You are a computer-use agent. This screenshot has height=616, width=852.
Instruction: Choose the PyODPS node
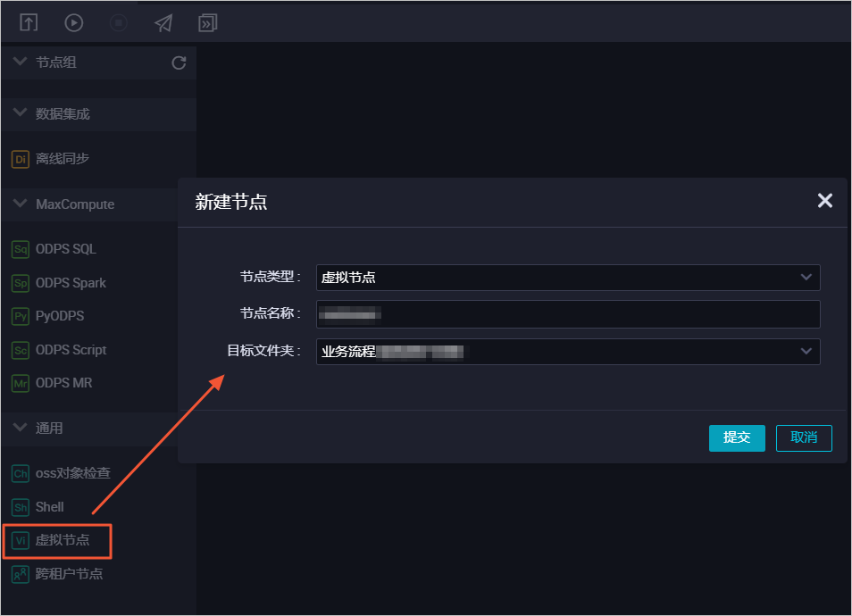click(48, 316)
